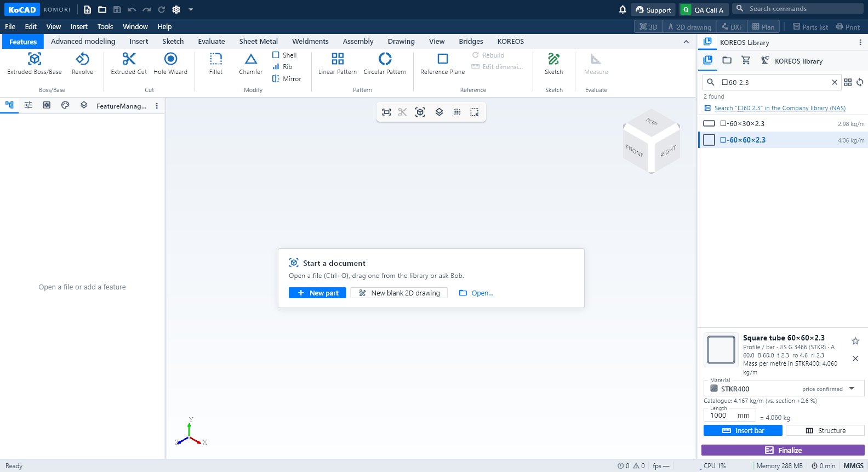
Task: Use the Mirror tool
Action: (287, 79)
